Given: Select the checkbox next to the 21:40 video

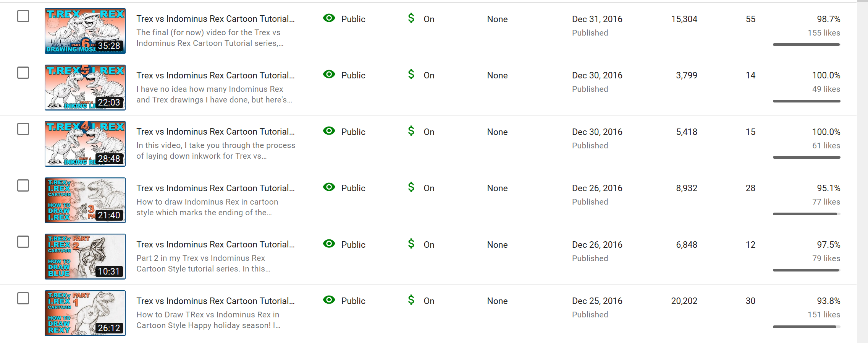Looking at the screenshot, I should [23, 185].
